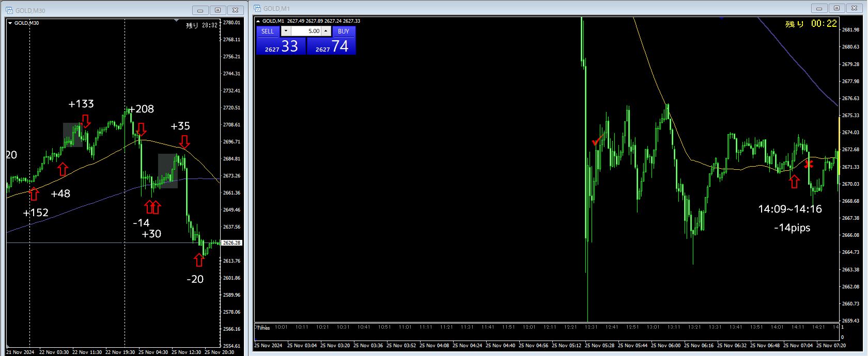Click the GOLD,M30 window title icon

click(x=10, y=10)
